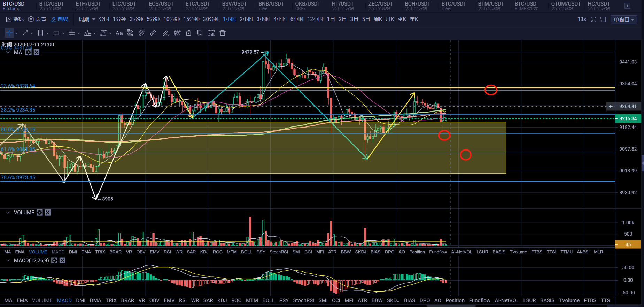Open the rectangle tool dropdown arrow
Image resolution: width=644 pixels, height=307 pixels.
63,33
